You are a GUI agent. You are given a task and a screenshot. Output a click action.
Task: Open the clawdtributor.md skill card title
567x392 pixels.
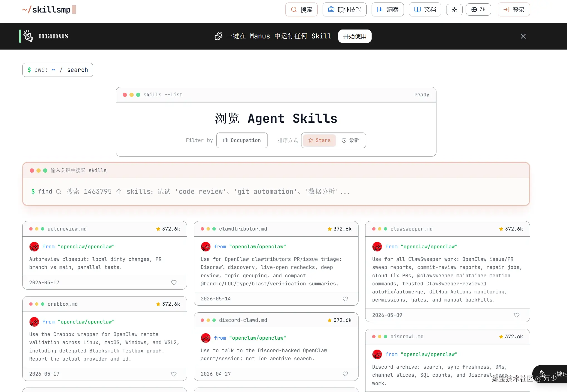243,229
